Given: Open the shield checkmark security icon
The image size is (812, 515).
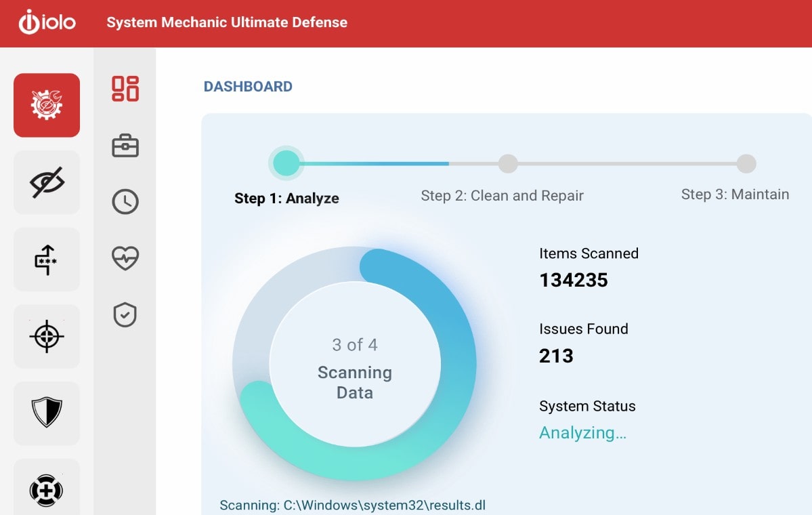Looking at the screenshot, I should click(x=125, y=314).
